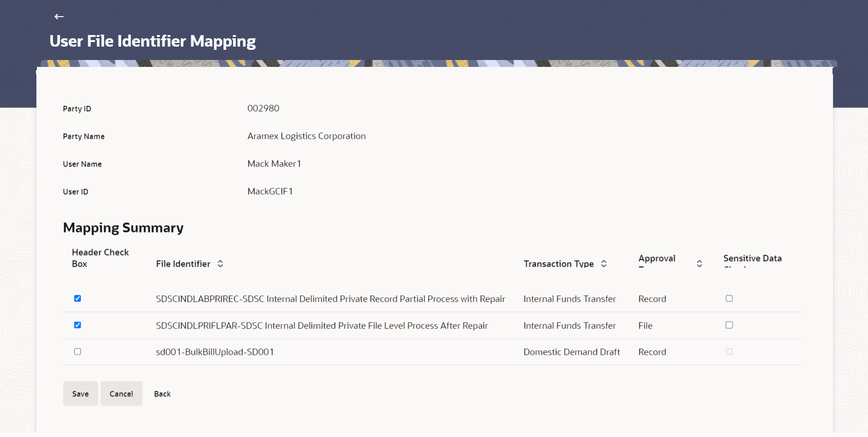Screen dimensions: 868x437
Task: Uncheck SDSCINDLPRIFLPAR file identifier row checkbox
Action: pyautogui.click(x=77, y=325)
